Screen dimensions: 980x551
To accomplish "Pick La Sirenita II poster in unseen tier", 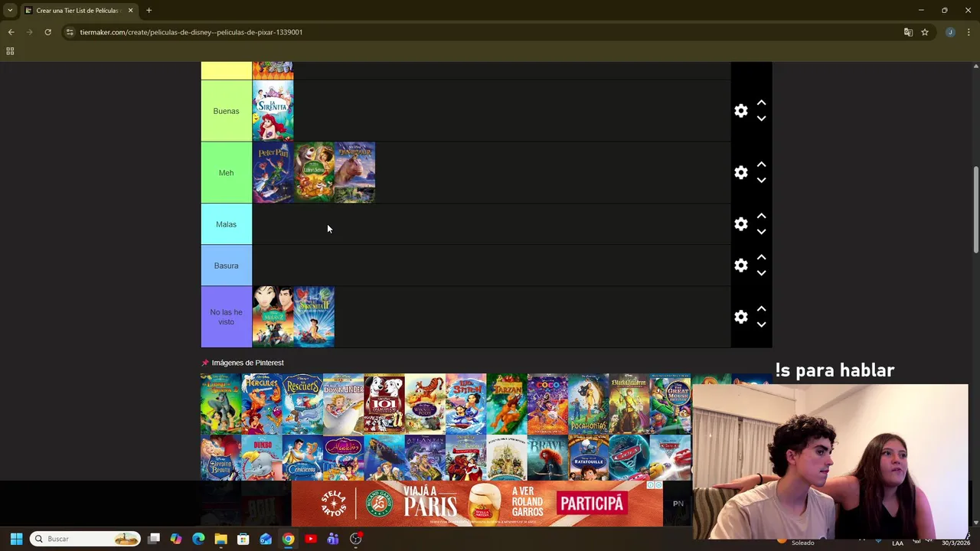I will point(314,317).
